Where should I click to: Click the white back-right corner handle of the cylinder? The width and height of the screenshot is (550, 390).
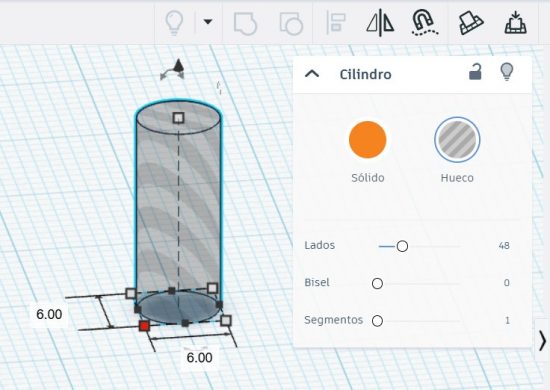coord(212,288)
